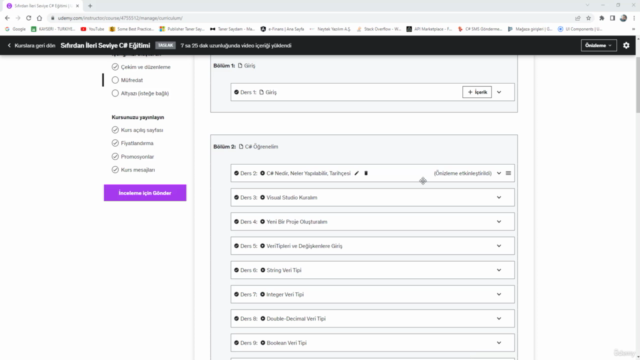Open the e-Finans Ana Sayfa bookmark

pos(282,29)
